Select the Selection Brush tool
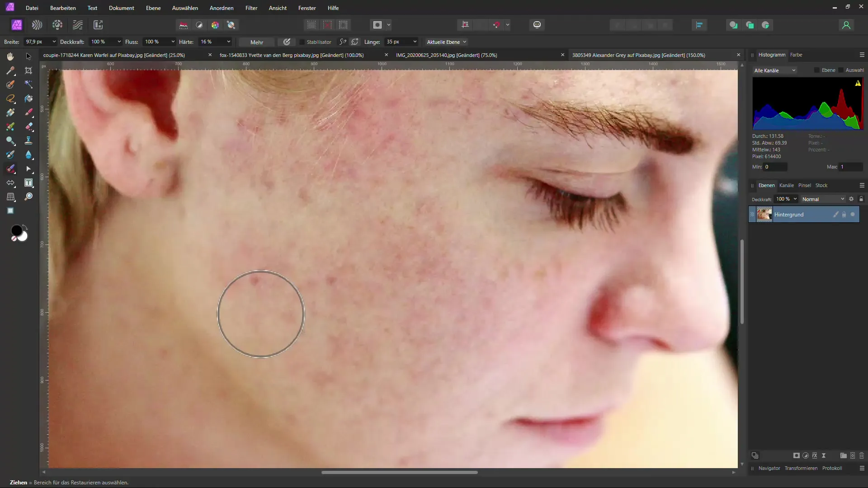Screen dimensions: 868x488 pyautogui.click(x=10, y=84)
